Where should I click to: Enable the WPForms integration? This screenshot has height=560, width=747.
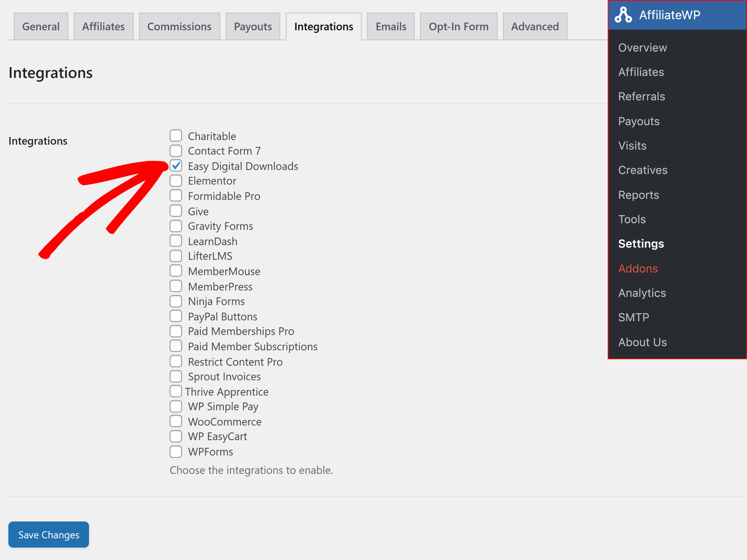pos(176,451)
